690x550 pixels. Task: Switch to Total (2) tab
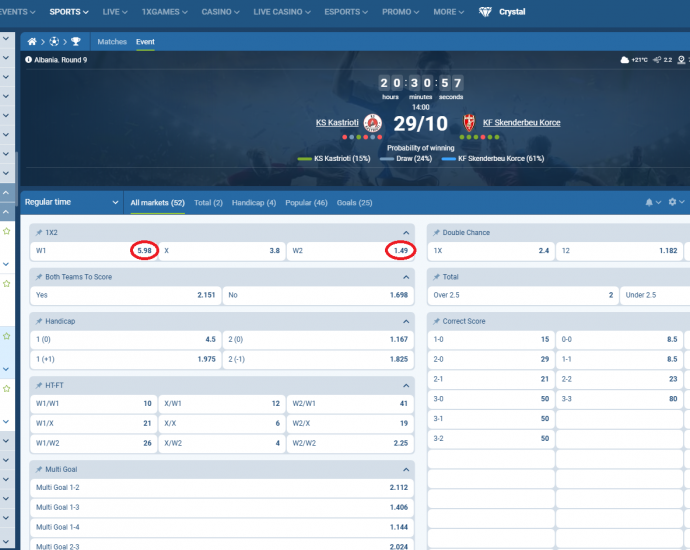(x=208, y=203)
